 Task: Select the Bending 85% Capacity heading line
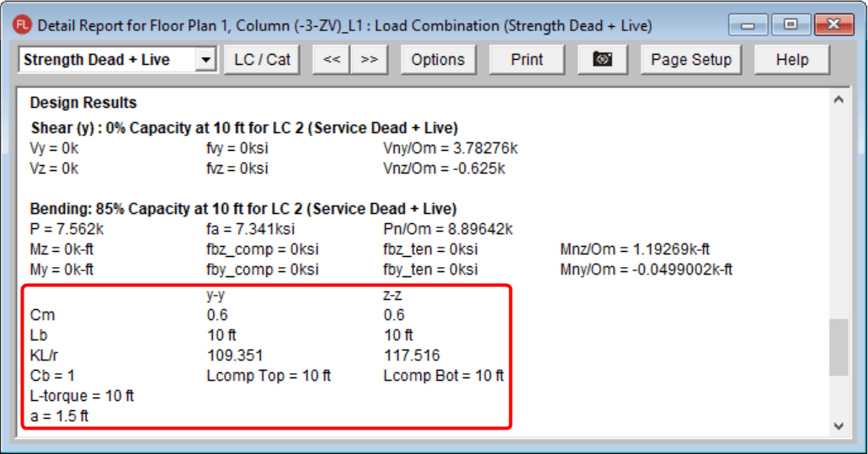click(x=243, y=208)
